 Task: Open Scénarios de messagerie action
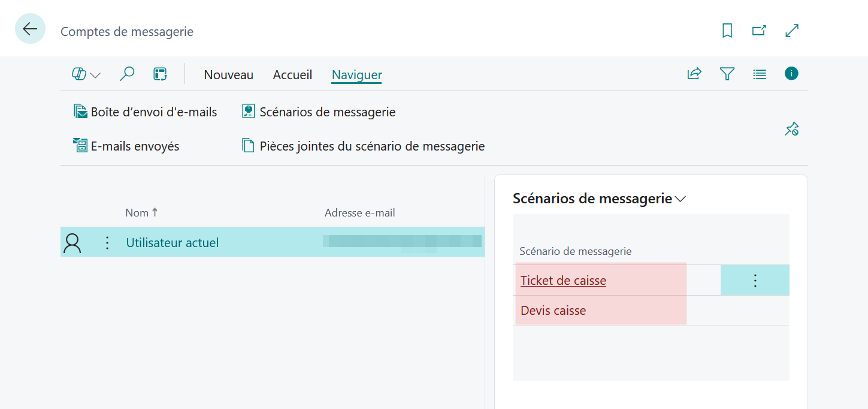319,112
